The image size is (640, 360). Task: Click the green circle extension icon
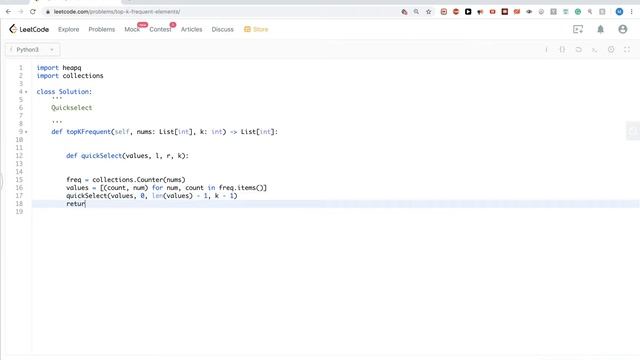point(578,12)
